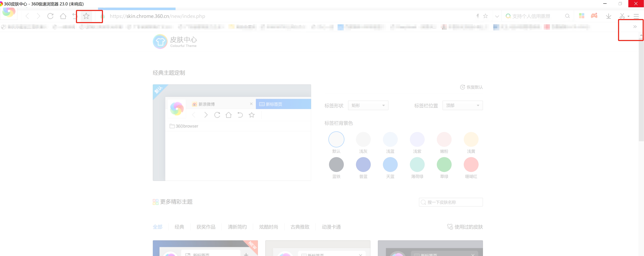
Task: Click the browser back arrow
Action: click(x=27, y=16)
